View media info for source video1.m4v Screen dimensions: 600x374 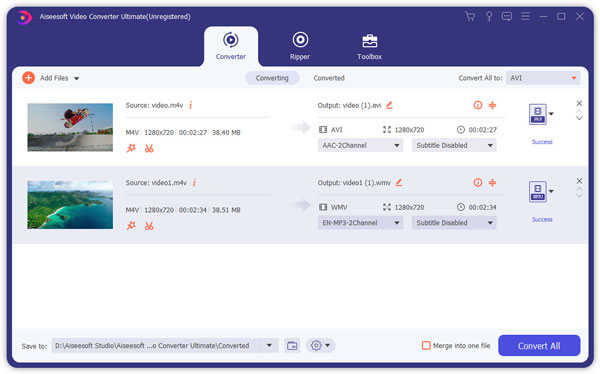point(194,183)
